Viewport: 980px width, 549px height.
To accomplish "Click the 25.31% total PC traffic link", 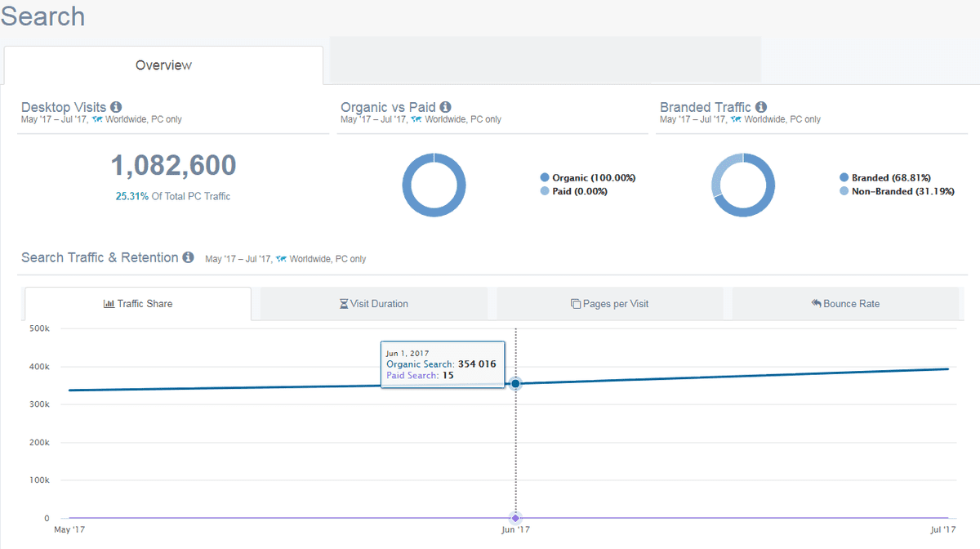I will (131, 196).
